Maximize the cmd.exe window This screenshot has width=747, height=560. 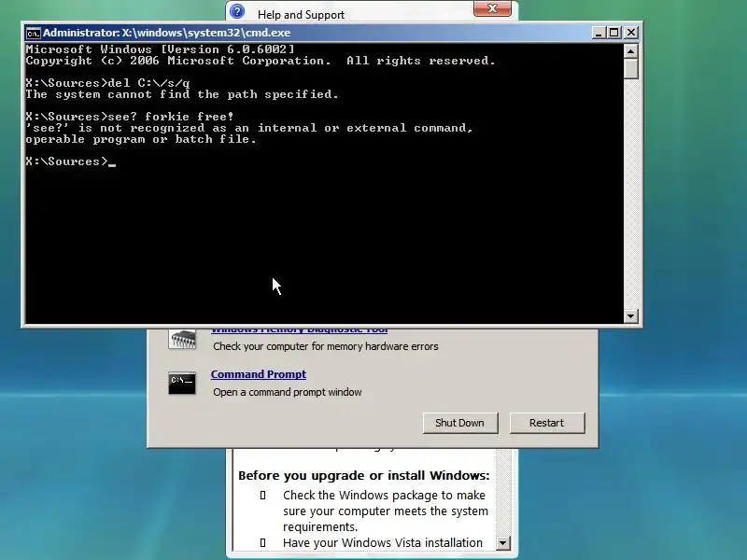[x=614, y=33]
